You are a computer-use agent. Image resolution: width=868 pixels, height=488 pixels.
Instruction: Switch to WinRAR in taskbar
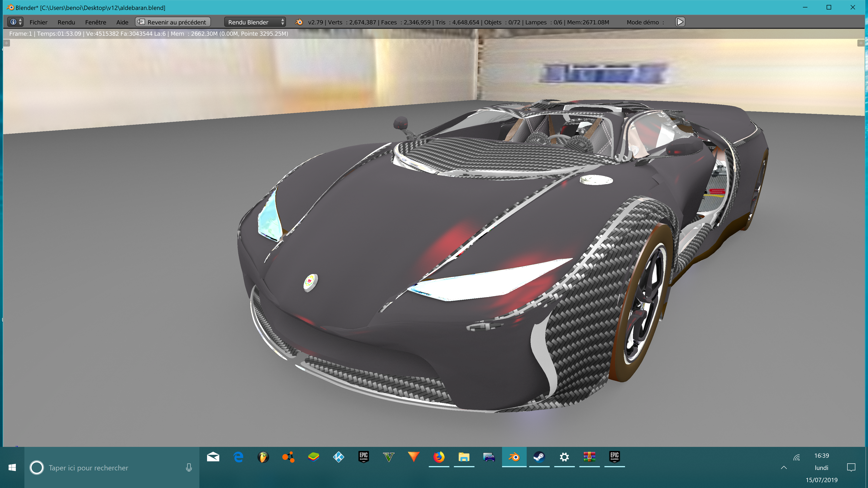pyautogui.click(x=589, y=457)
